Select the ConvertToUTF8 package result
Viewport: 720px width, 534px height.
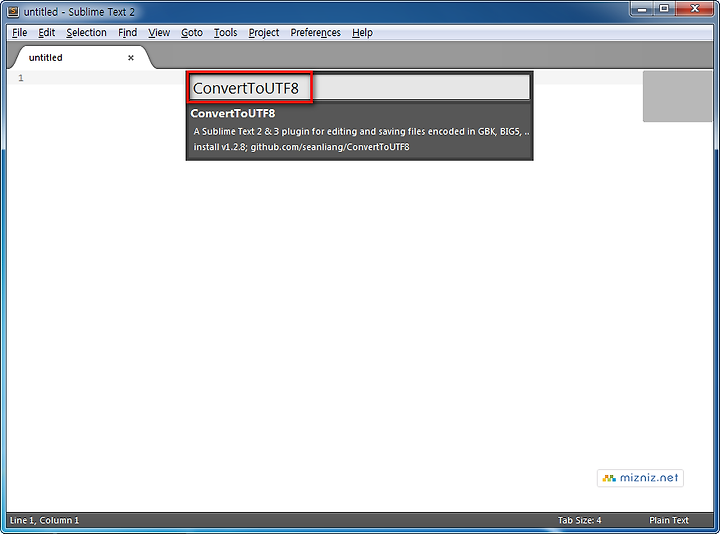pyautogui.click(x=360, y=130)
